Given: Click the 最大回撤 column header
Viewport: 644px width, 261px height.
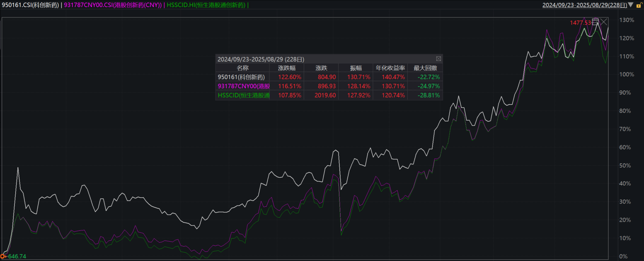Looking at the screenshot, I should point(425,68).
